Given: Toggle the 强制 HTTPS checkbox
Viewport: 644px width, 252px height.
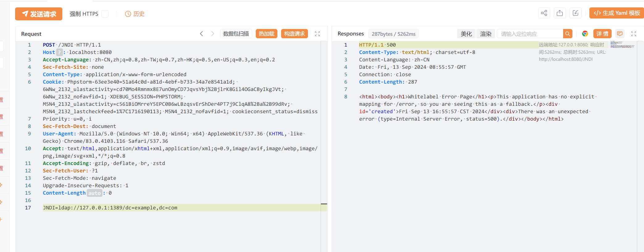Looking at the screenshot, I should tap(105, 14).
